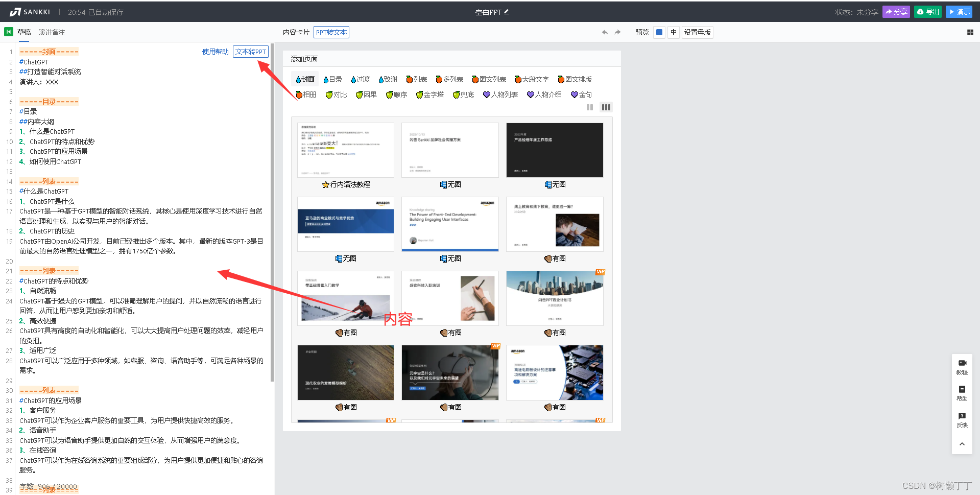Open the 帮助 help icon

962,393
